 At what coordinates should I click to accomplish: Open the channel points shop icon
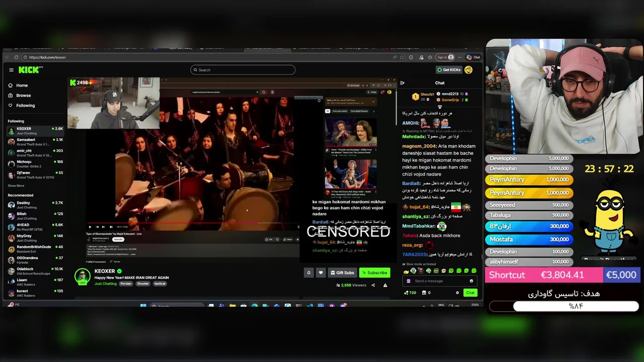[x=424, y=293]
